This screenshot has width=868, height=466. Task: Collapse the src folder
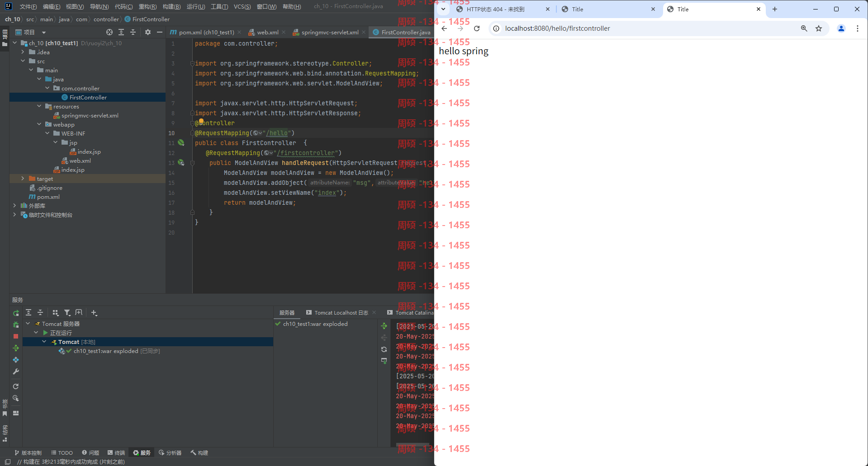(x=23, y=61)
